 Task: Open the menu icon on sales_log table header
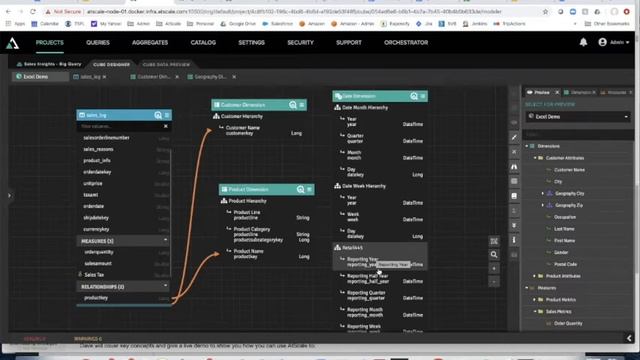pos(167,116)
